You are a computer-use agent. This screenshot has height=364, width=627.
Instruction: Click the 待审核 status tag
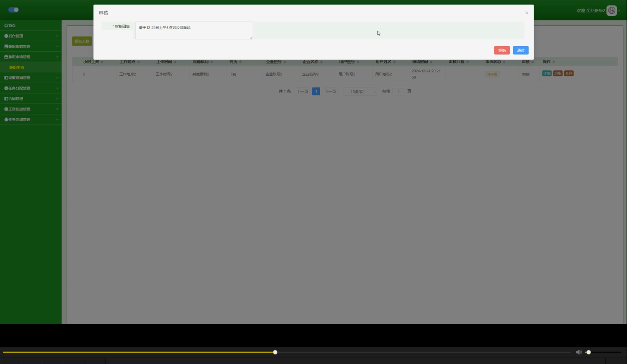click(492, 74)
